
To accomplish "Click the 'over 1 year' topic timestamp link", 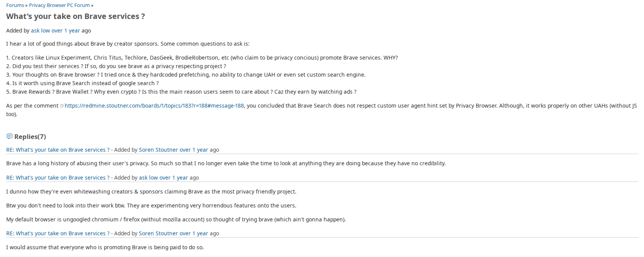I will tap(66, 31).
